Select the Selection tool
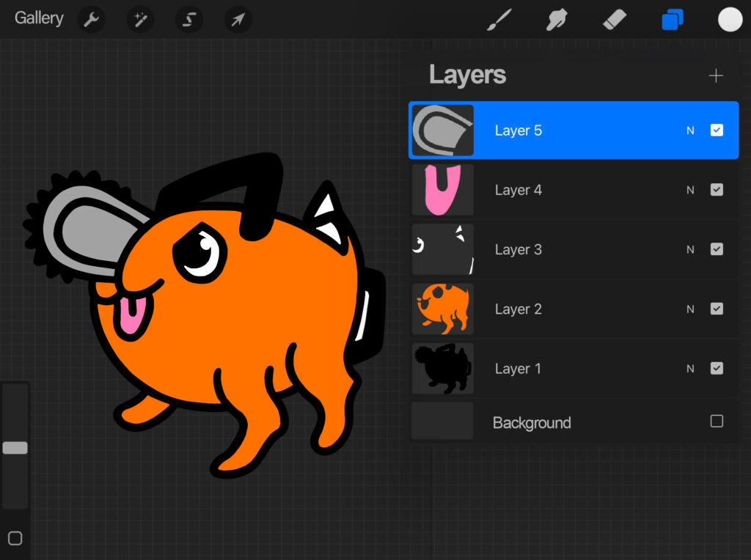The image size is (751, 560). [x=188, y=19]
